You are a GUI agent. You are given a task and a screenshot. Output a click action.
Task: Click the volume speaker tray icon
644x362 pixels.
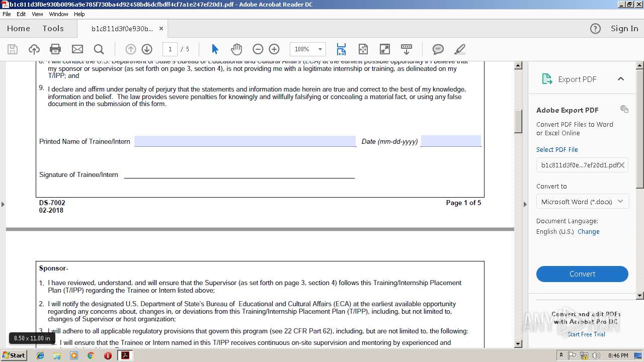pyautogui.click(x=596, y=355)
